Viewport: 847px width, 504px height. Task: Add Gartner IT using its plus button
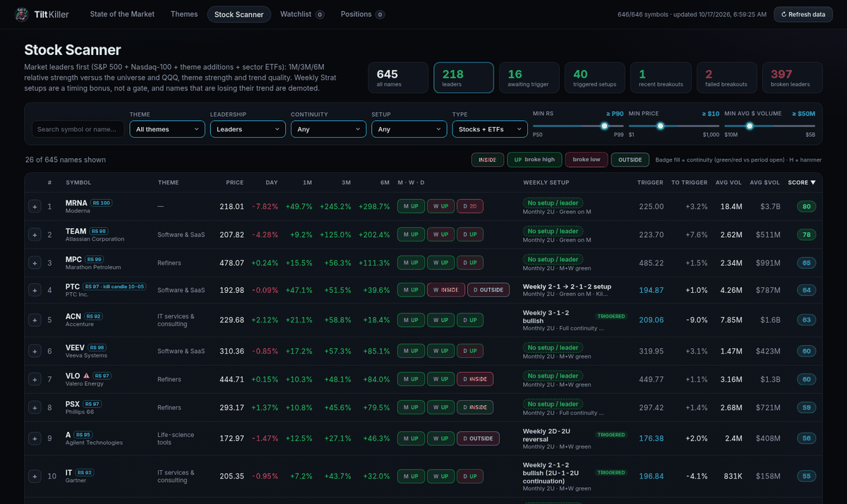click(x=35, y=476)
